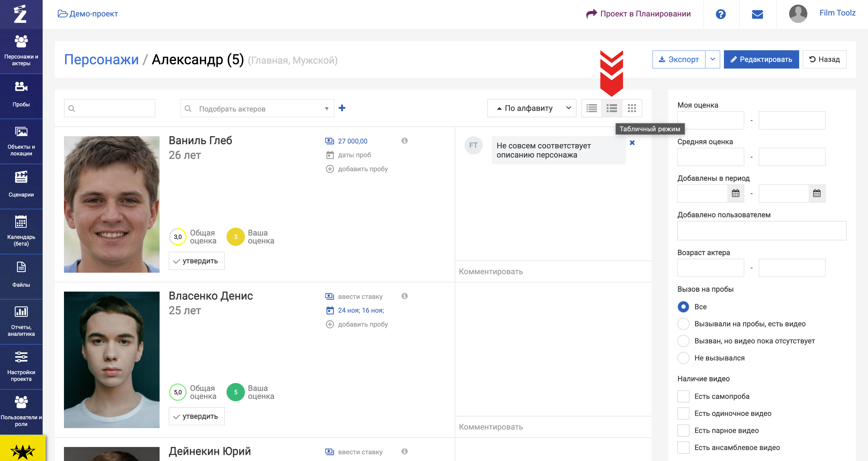This screenshot has height=461, width=868.
Task: Check the Есть парное видео checkbox
Action: click(x=683, y=430)
